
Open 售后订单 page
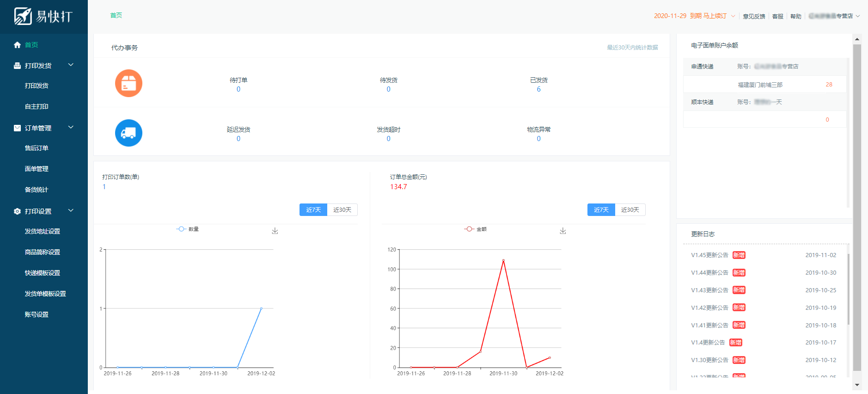[x=37, y=148]
